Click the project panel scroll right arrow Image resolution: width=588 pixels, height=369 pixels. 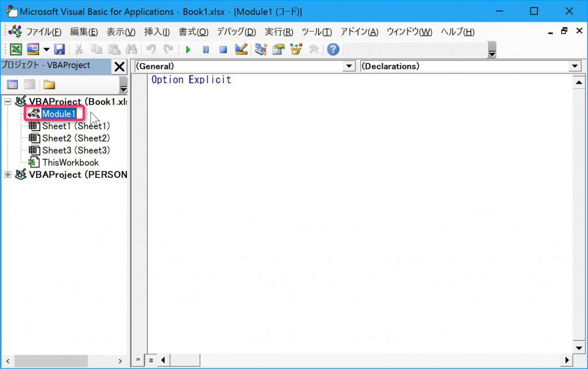click(120, 361)
